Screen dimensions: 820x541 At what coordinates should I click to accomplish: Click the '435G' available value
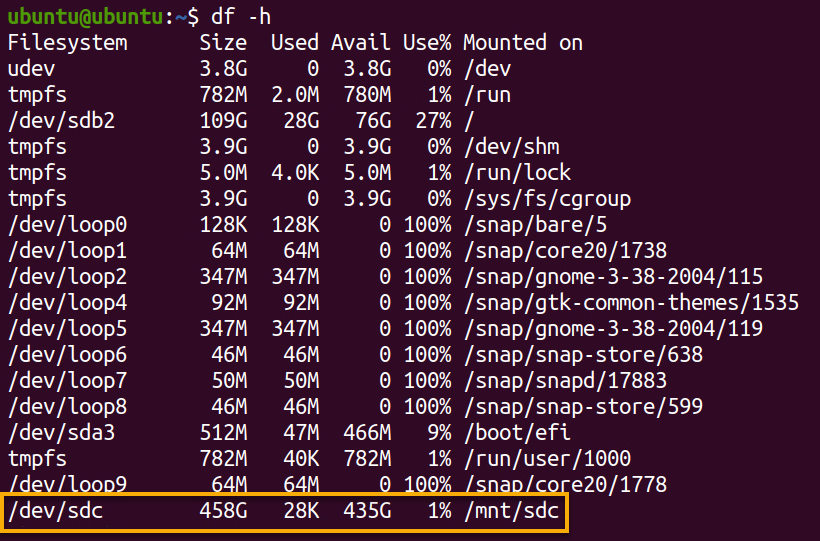pyautogui.click(x=367, y=511)
